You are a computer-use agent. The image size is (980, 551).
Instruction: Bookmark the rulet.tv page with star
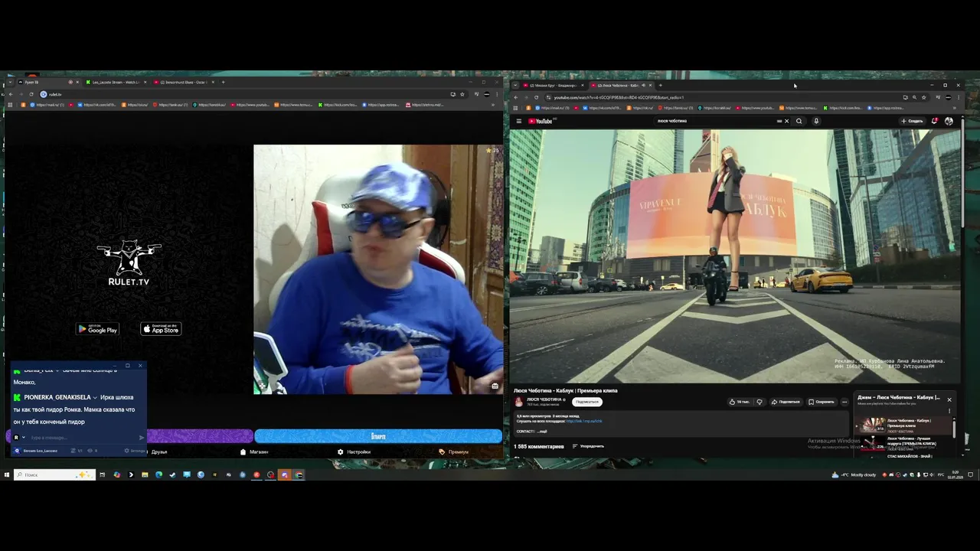tap(462, 94)
